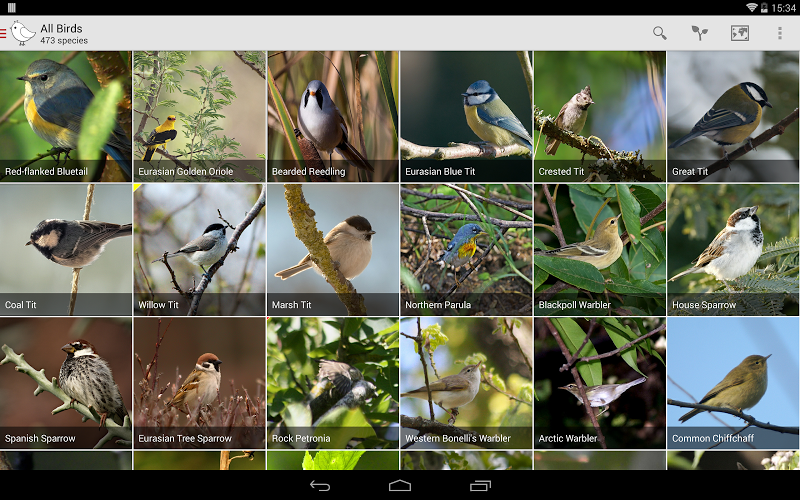View the Spanish Sparrow tile
800x500 pixels.
pos(66,383)
